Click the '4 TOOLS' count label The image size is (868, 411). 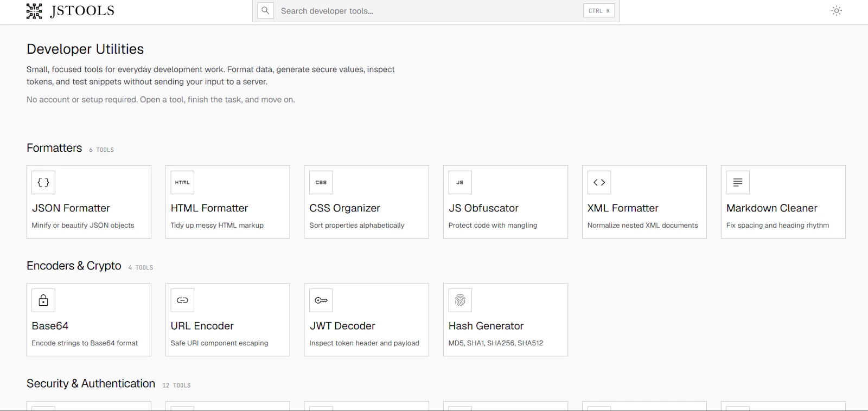tap(141, 267)
